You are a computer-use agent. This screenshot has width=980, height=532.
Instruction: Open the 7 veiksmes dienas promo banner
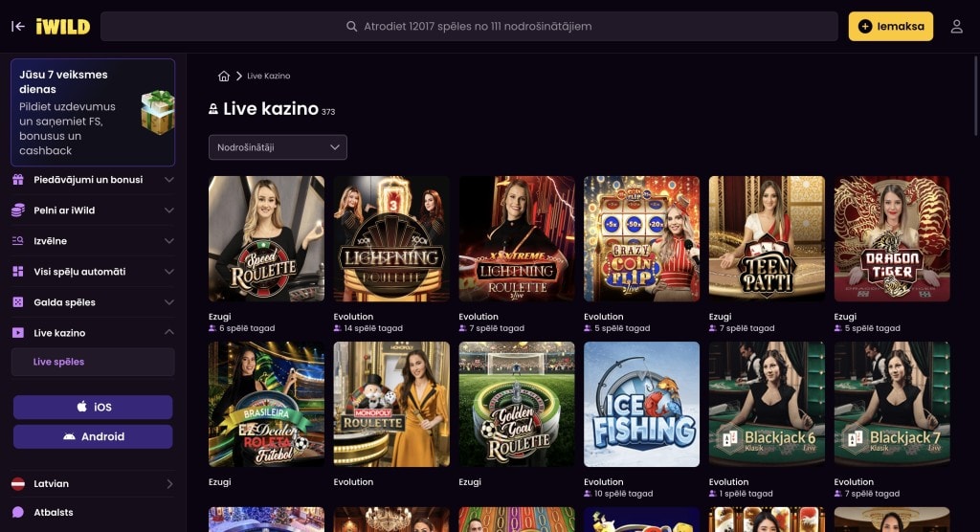coord(93,113)
